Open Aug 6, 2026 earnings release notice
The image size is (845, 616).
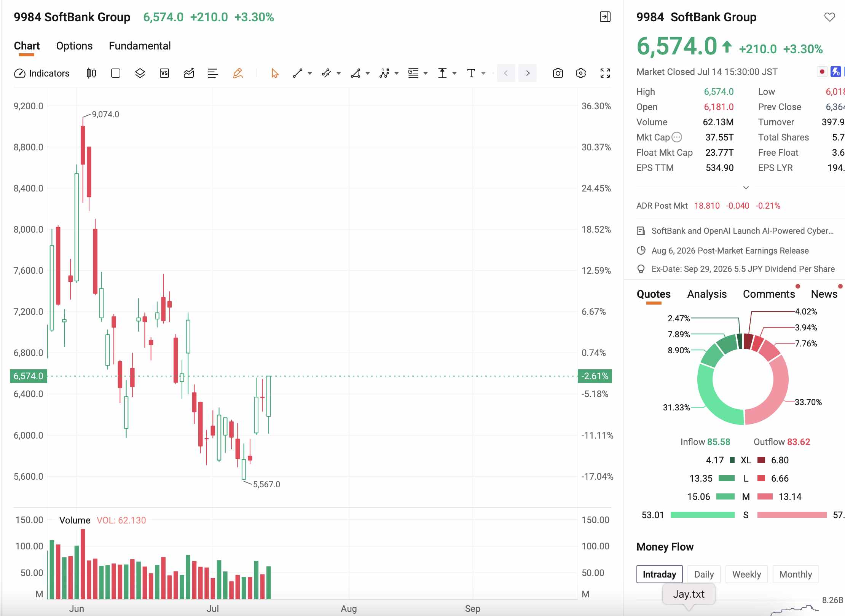(x=730, y=251)
